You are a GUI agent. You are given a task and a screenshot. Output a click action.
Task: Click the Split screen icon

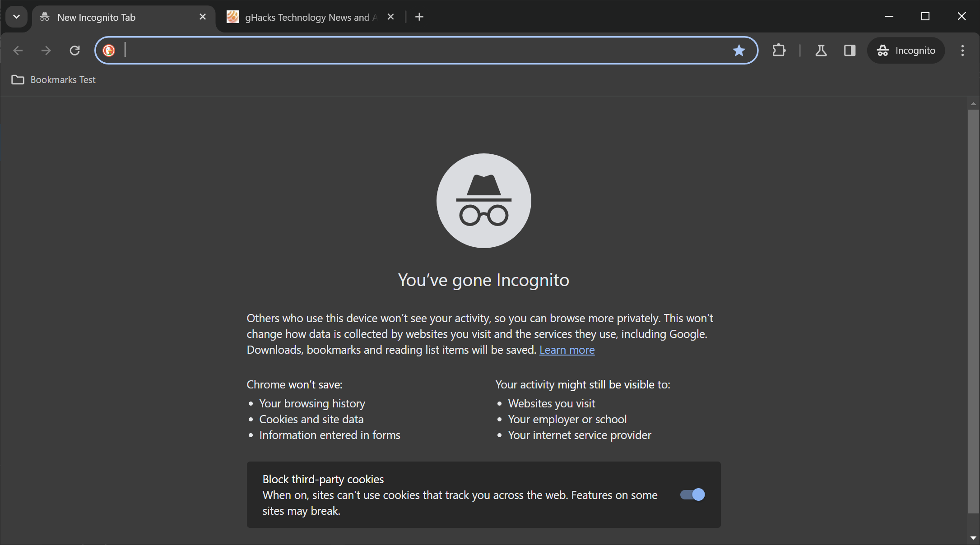849,51
